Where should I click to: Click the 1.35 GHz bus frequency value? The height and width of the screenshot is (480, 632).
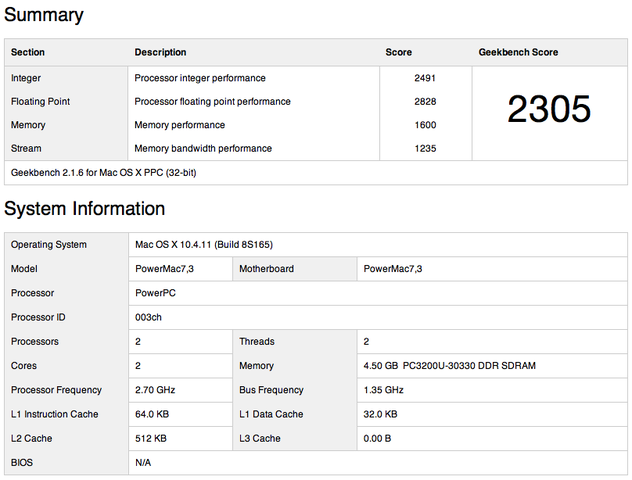(383, 390)
